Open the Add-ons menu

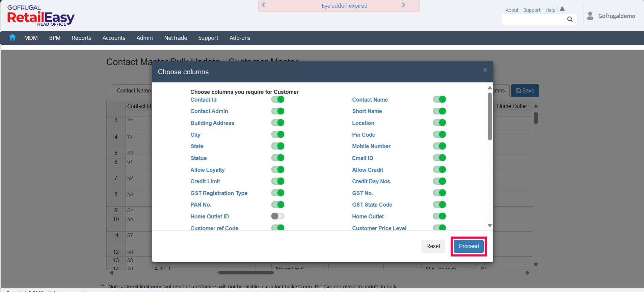(240, 38)
